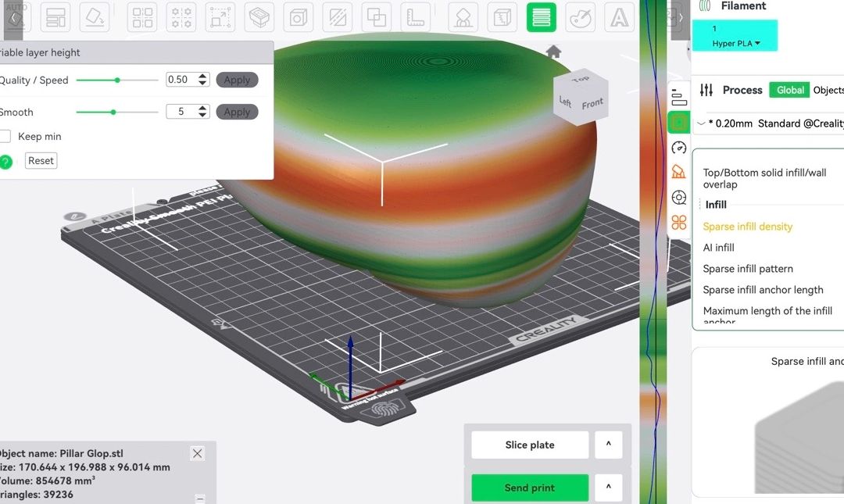Image resolution: width=844 pixels, height=504 pixels.
Task: Click the green help question mark icon
Action: (5, 161)
